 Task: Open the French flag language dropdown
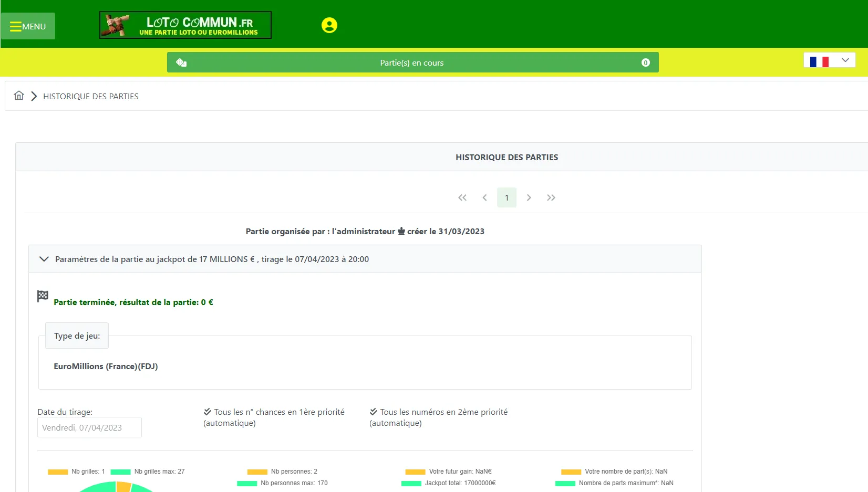(829, 60)
